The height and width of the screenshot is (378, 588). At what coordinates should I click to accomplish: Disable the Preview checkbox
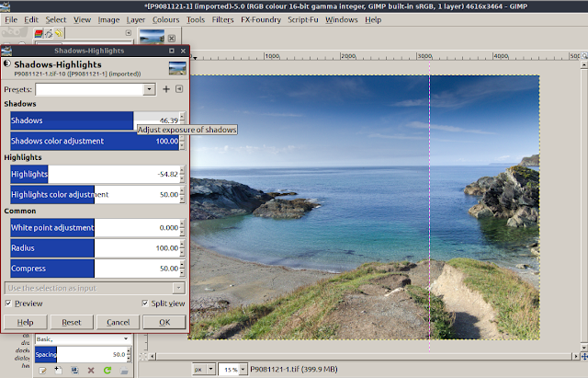[8, 304]
